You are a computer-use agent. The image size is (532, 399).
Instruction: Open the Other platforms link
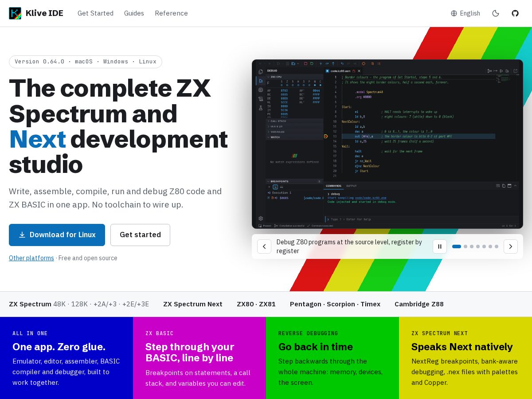pos(31,258)
